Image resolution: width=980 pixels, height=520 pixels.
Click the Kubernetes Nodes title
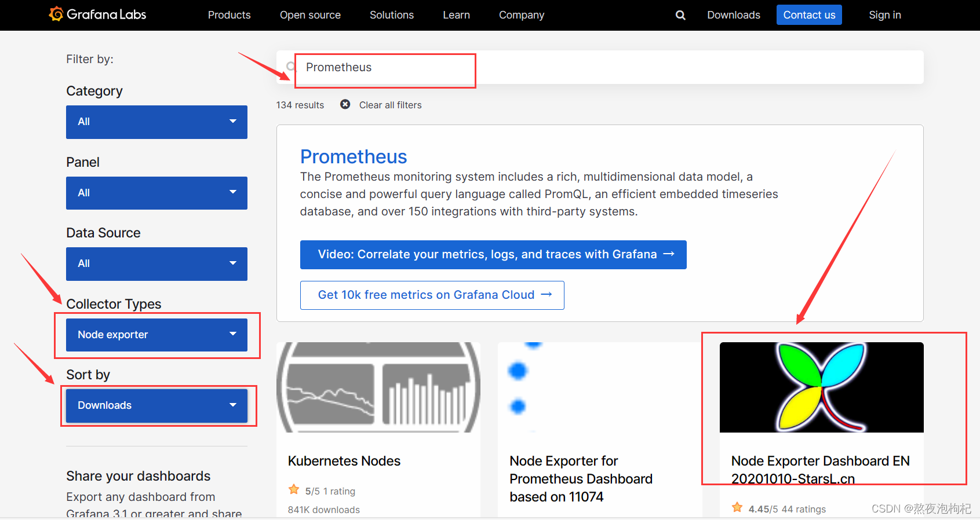coord(344,461)
